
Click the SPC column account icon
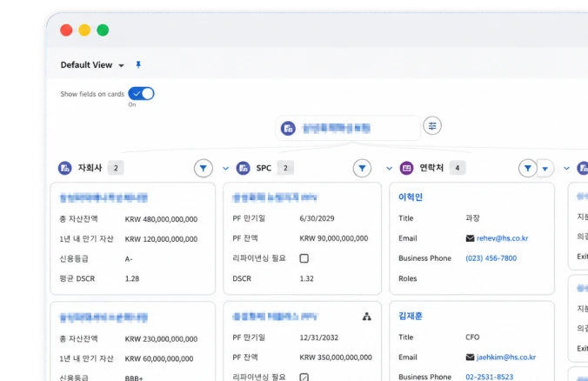243,168
